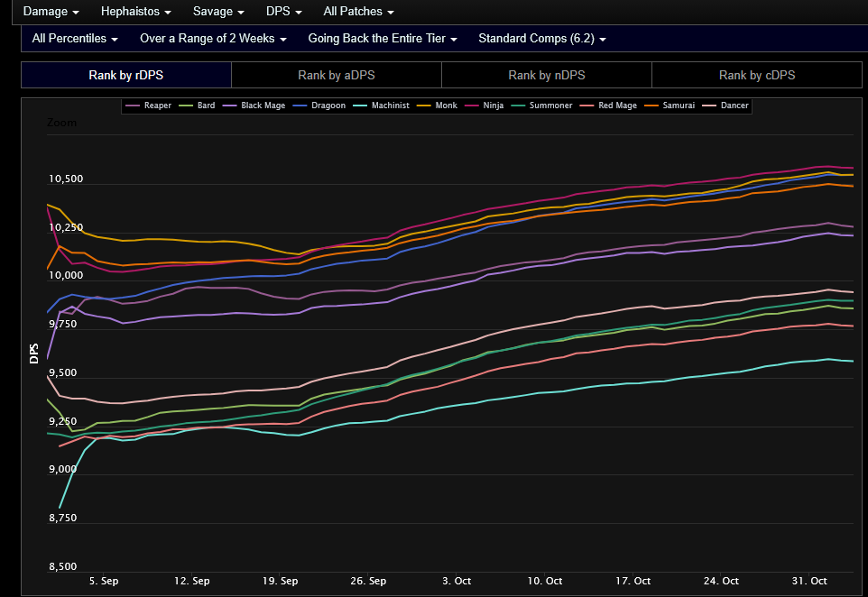The image size is (868, 597).
Task: Open the Damage dropdown menu
Action: 51,12
